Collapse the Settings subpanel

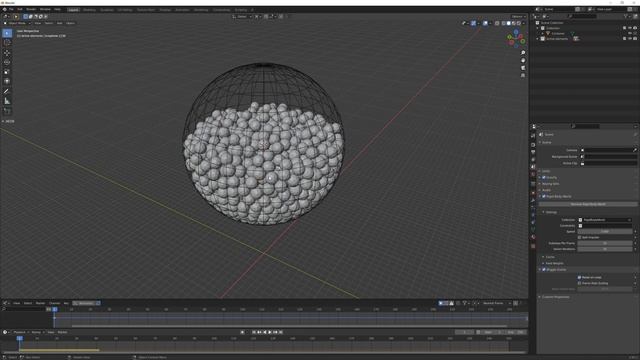point(550,212)
